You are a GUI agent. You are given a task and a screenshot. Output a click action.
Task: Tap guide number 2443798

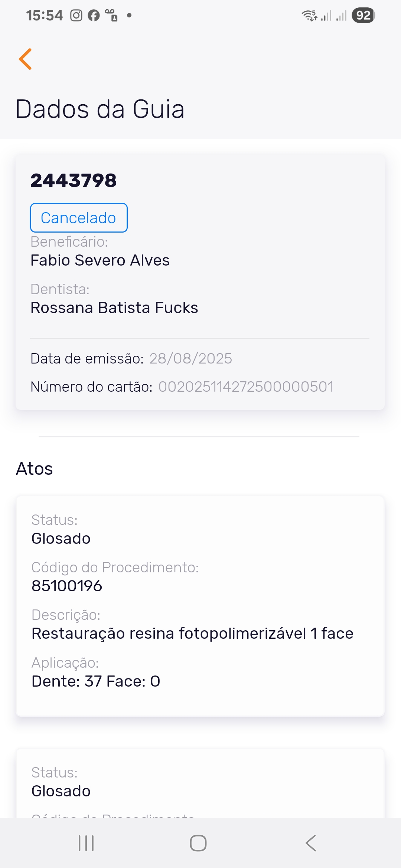pos(74,181)
